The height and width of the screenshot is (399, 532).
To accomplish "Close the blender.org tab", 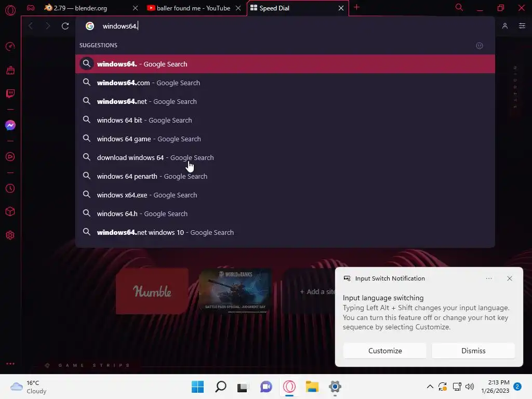I will (x=136, y=8).
